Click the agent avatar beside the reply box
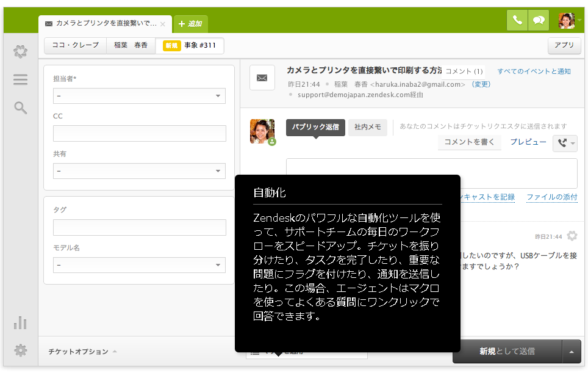Viewport: 588px width, 375px height. pyautogui.click(x=262, y=131)
